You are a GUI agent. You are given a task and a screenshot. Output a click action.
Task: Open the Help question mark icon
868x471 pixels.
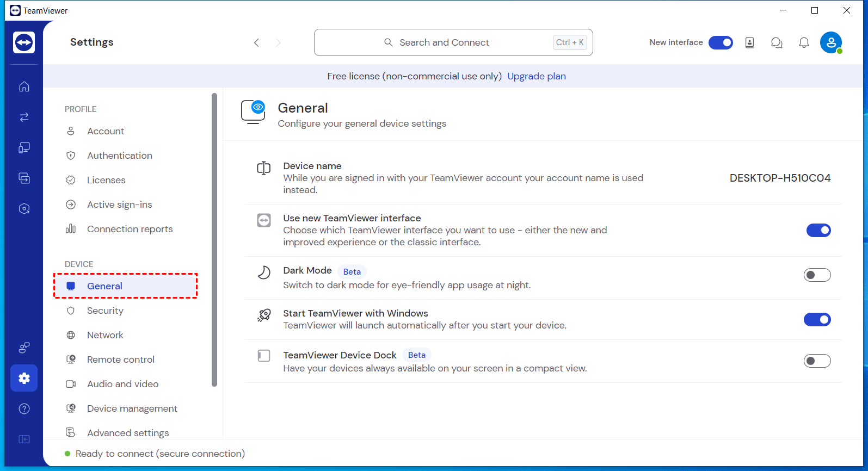pyautogui.click(x=24, y=408)
